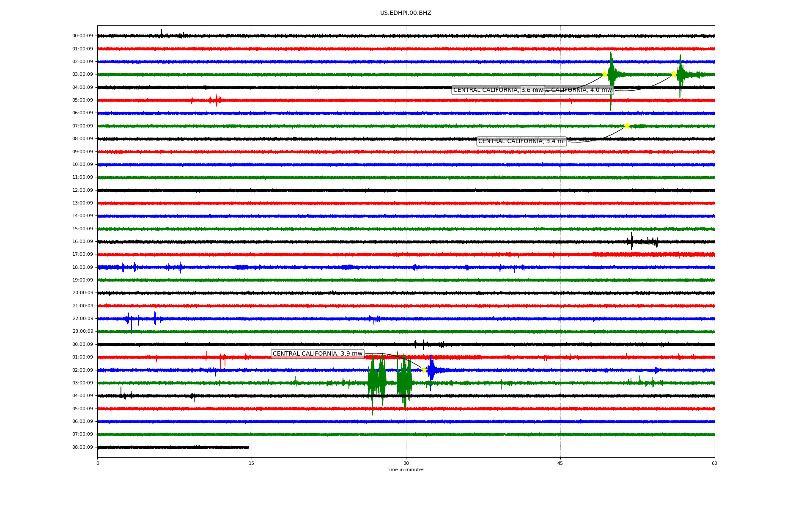Click the black spike on the 16:00:09 trace
The height and width of the screenshot is (508, 812).
[632, 240]
